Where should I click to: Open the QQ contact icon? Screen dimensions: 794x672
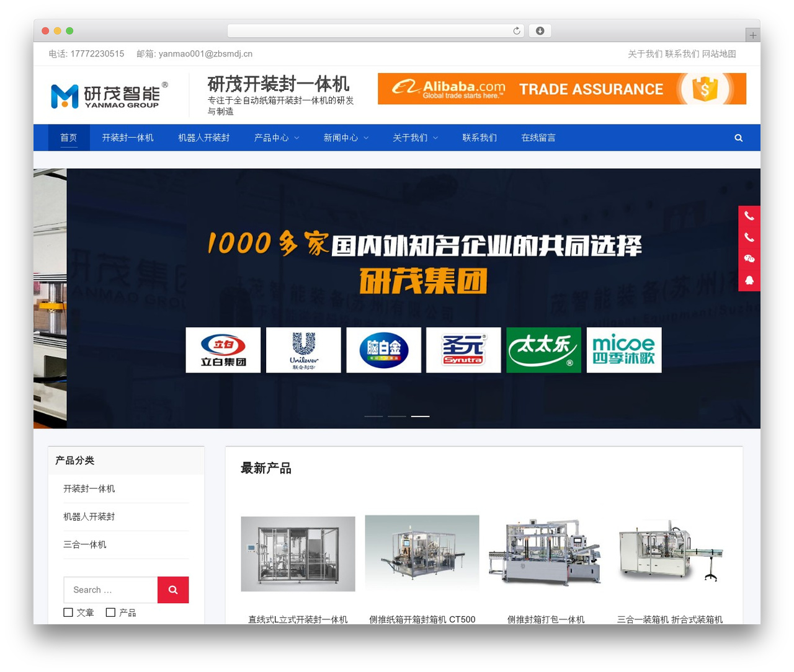coord(749,280)
